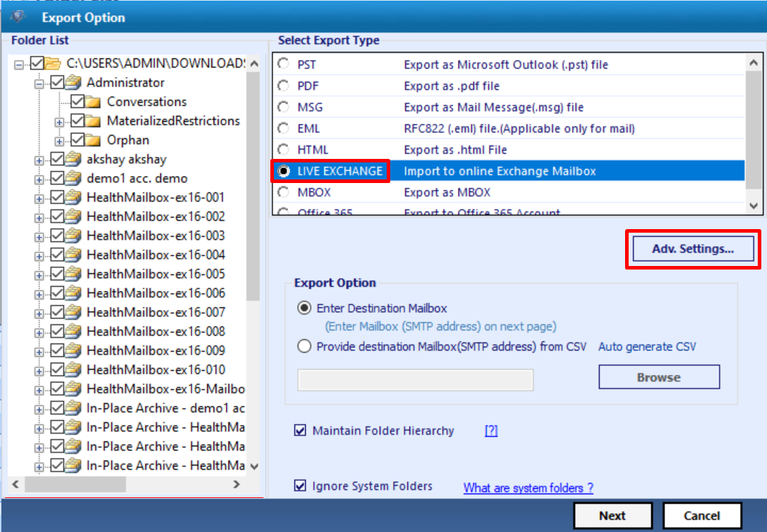
Task: Click the Next button
Action: point(612,516)
